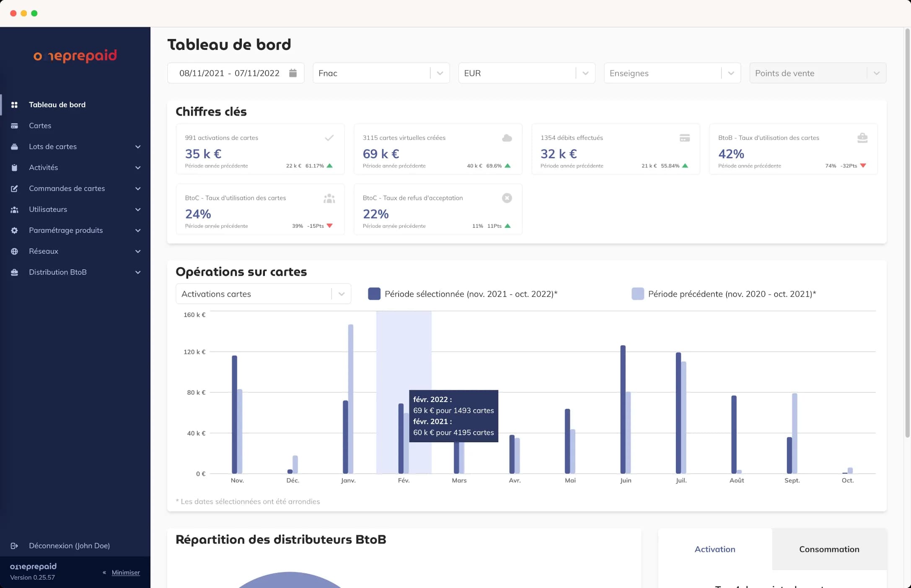Switch to the Consommation tab
Image resolution: width=911 pixels, height=588 pixels.
pos(829,549)
